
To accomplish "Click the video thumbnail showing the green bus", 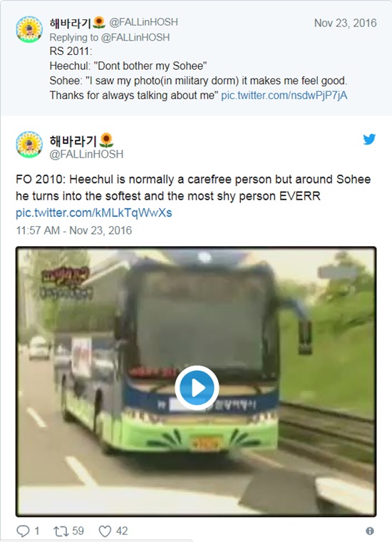I will point(196,382).
